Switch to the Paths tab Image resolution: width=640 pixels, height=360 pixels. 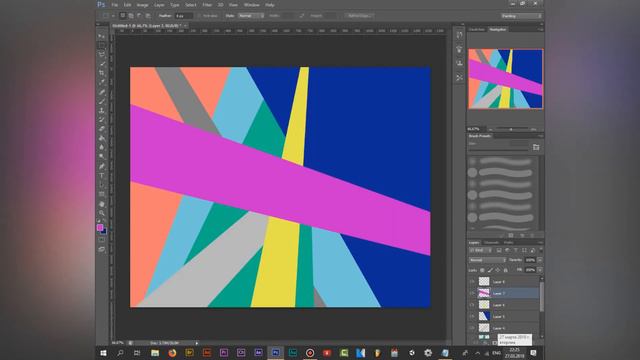[509, 242]
